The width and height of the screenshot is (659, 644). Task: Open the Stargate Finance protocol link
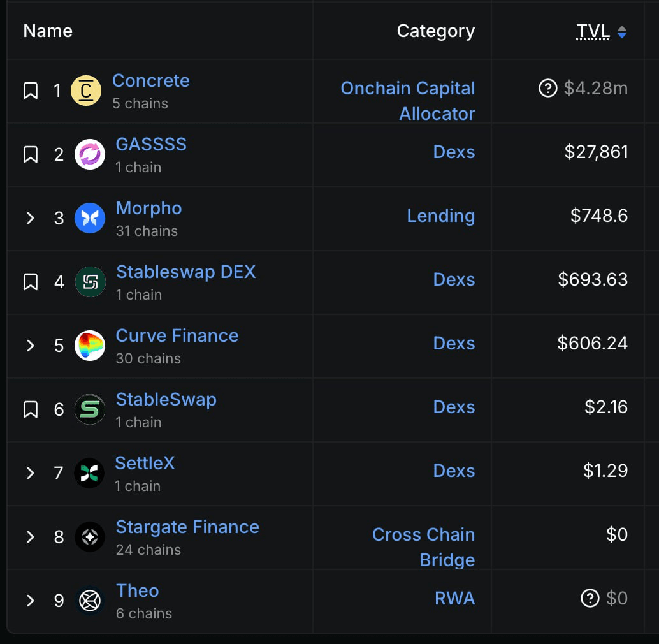pos(187,527)
